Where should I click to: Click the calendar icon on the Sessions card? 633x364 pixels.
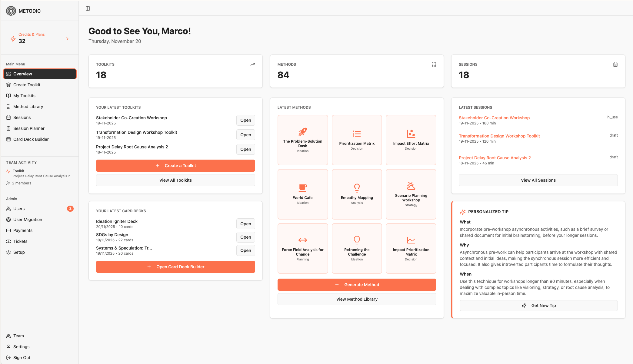point(615,64)
